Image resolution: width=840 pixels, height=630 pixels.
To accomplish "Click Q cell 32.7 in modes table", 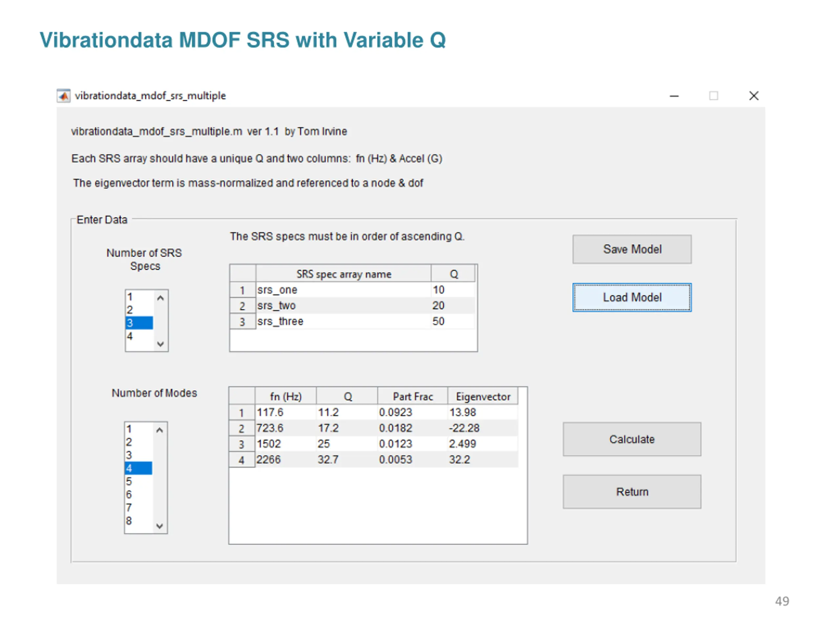I will pyautogui.click(x=347, y=459).
